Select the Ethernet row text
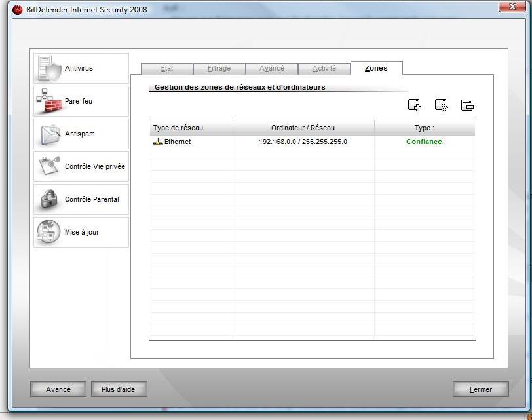Viewport: 532px width, 420px height. coord(178,142)
